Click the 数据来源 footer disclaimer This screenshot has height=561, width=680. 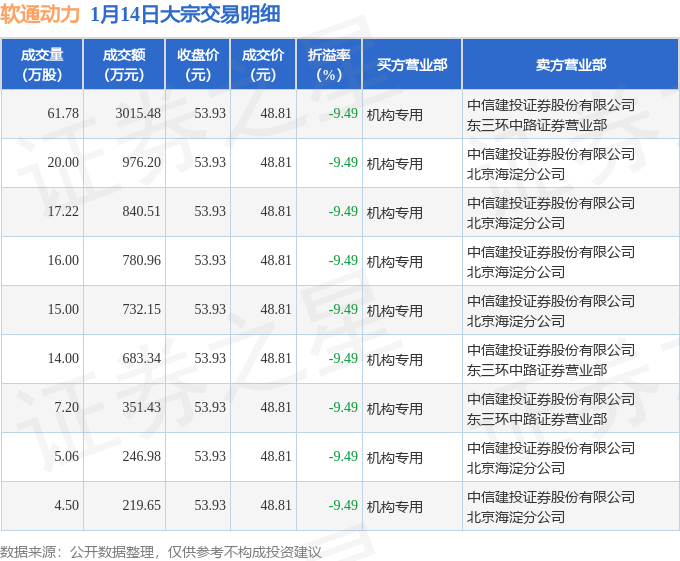click(x=161, y=552)
